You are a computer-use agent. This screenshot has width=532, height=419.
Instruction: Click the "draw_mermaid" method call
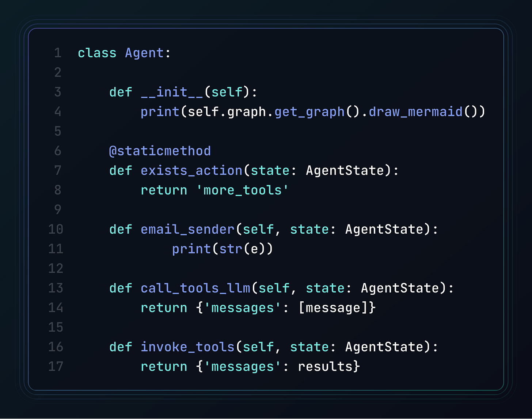coord(416,112)
